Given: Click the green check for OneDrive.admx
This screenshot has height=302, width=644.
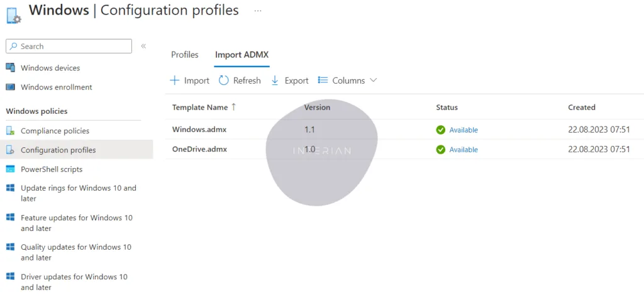Looking at the screenshot, I should coord(441,150).
